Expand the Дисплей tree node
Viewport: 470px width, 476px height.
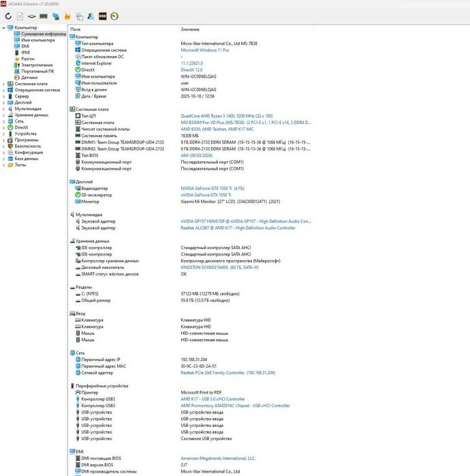coord(3,103)
